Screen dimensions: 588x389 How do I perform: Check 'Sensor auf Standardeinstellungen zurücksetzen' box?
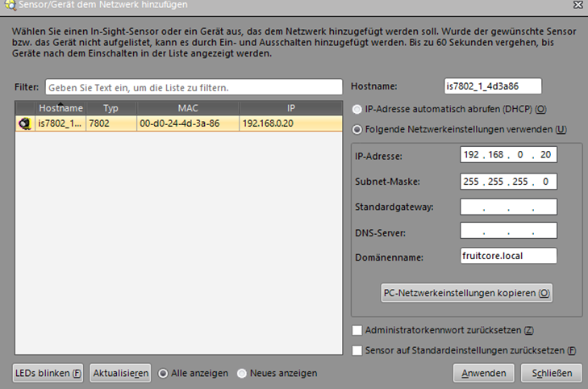click(357, 349)
